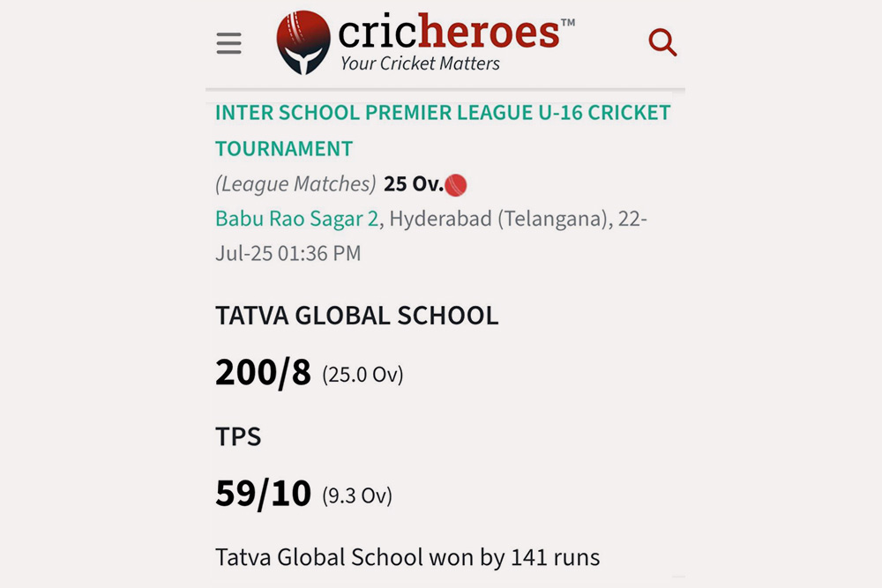
Task: Click the '25 Ov.' match overs label
Action: click(x=414, y=184)
